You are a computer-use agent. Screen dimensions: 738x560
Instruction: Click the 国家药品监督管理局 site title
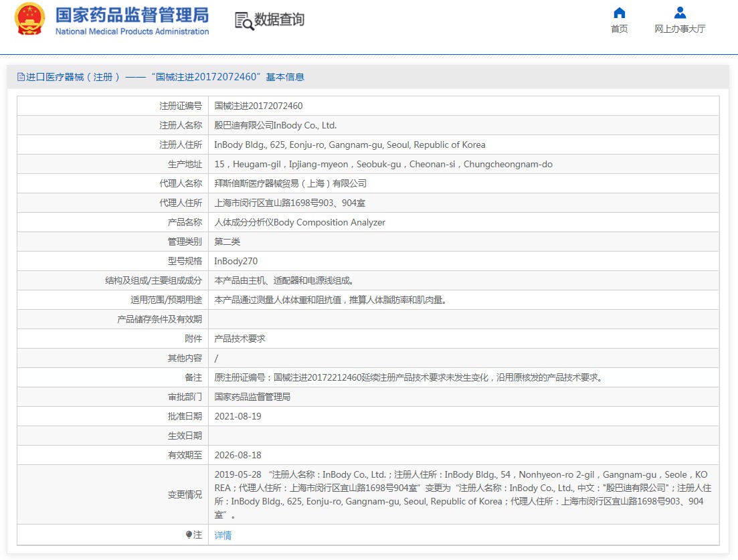click(x=131, y=15)
